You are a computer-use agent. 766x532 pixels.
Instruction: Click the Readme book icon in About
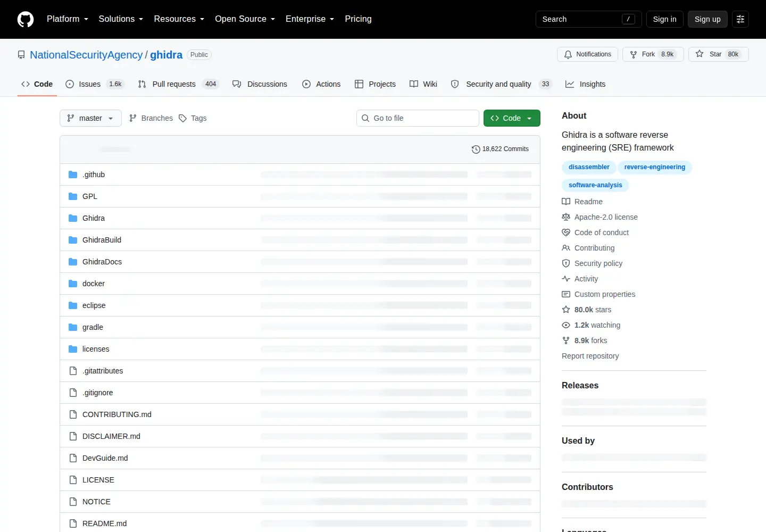(x=566, y=202)
